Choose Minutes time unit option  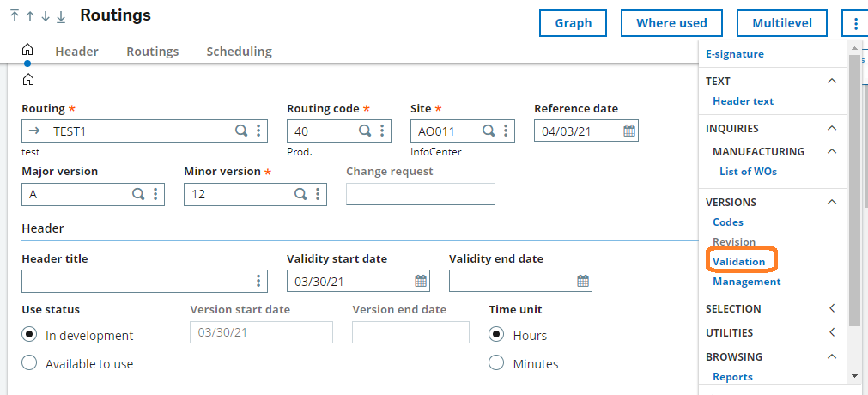pos(496,363)
